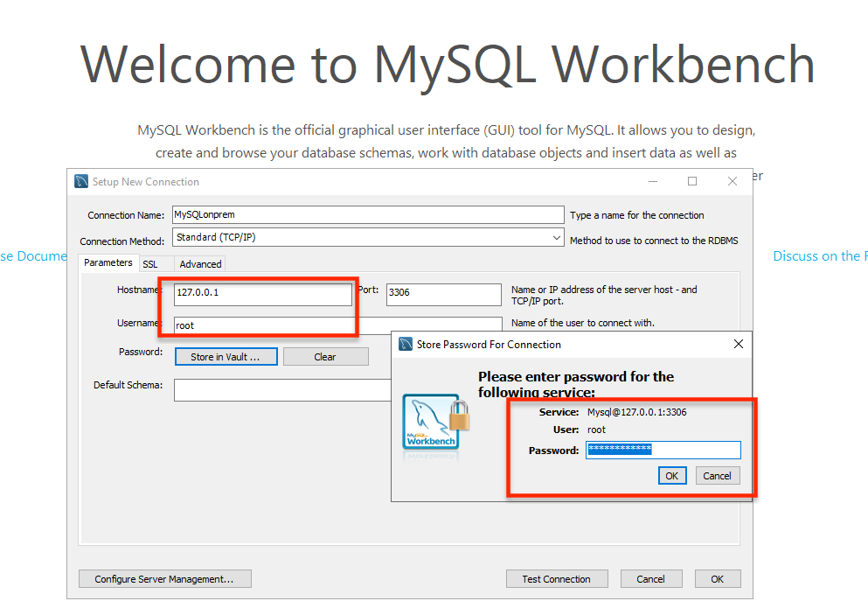Click the 'Mysql@127.0.0.1:3306' service text
Image resolution: width=868 pixels, height=615 pixels.
637,412
